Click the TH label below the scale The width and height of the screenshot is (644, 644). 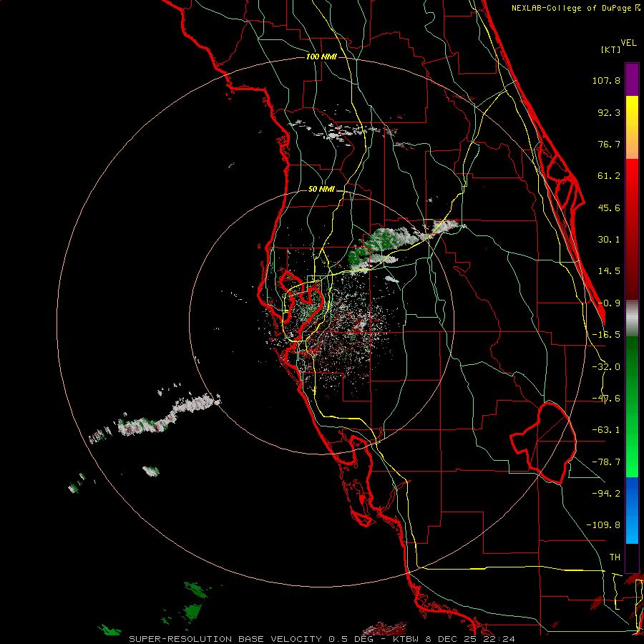coord(615,557)
